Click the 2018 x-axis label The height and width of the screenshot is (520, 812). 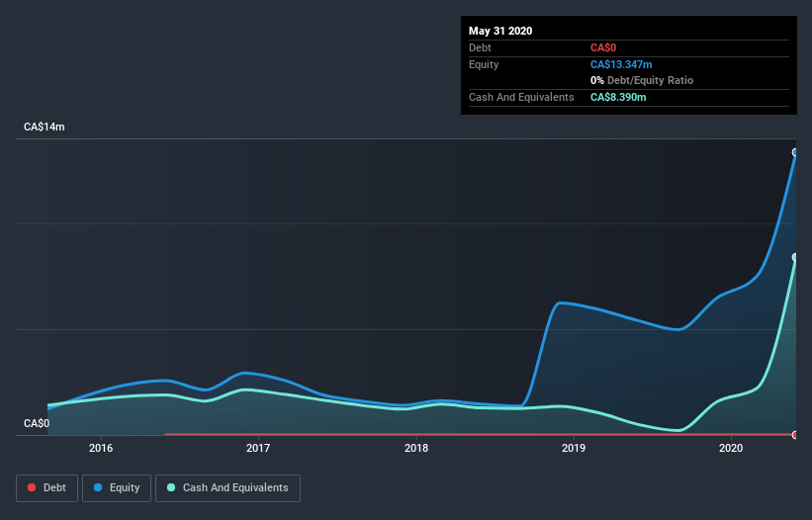[x=415, y=448]
